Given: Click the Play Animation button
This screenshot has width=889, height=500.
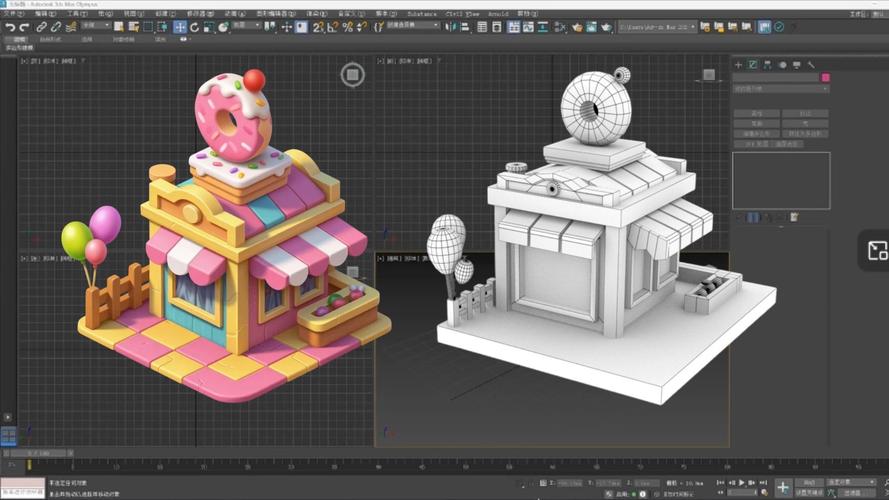Looking at the screenshot, I should click(x=741, y=482).
